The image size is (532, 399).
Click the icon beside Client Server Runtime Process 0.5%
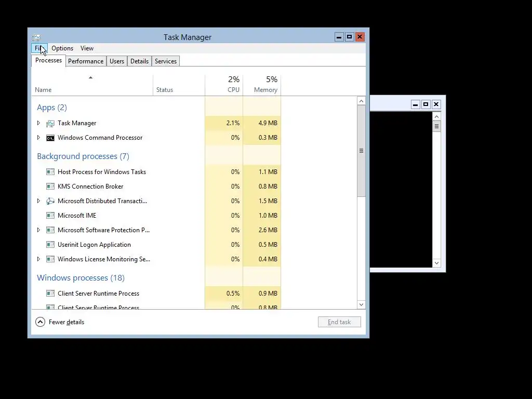pos(50,294)
